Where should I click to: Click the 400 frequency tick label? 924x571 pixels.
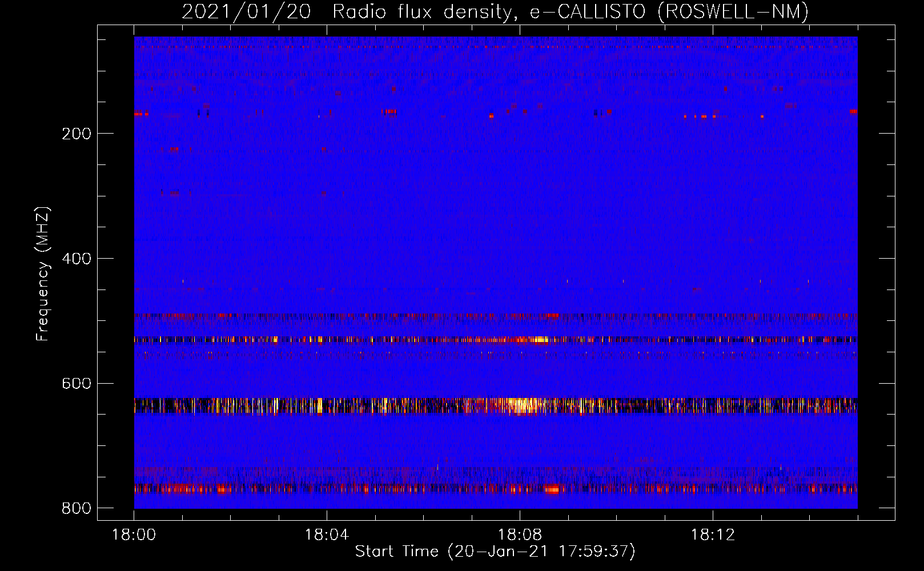[x=77, y=259]
